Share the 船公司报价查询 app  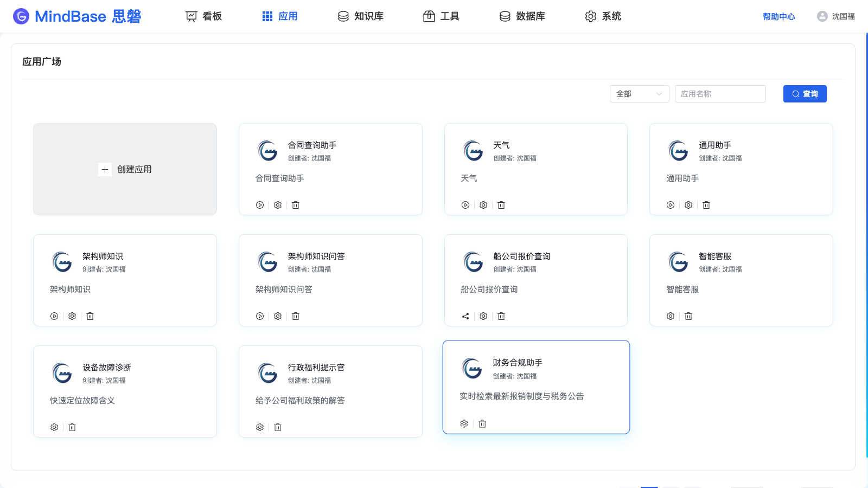(465, 316)
